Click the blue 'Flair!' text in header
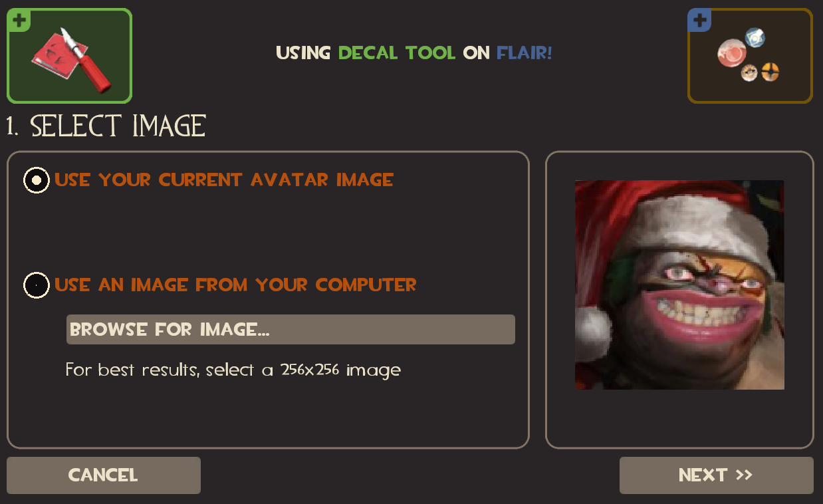Viewport: 823px width, 504px height. pos(525,53)
